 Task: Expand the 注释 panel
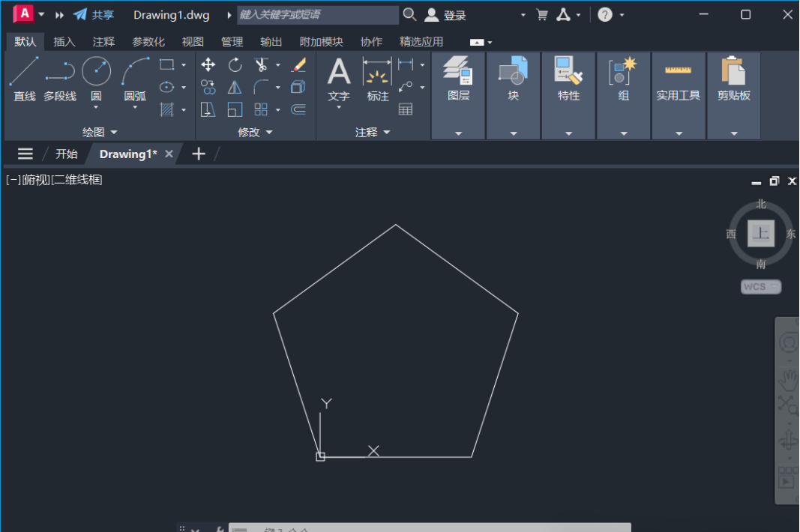click(373, 132)
